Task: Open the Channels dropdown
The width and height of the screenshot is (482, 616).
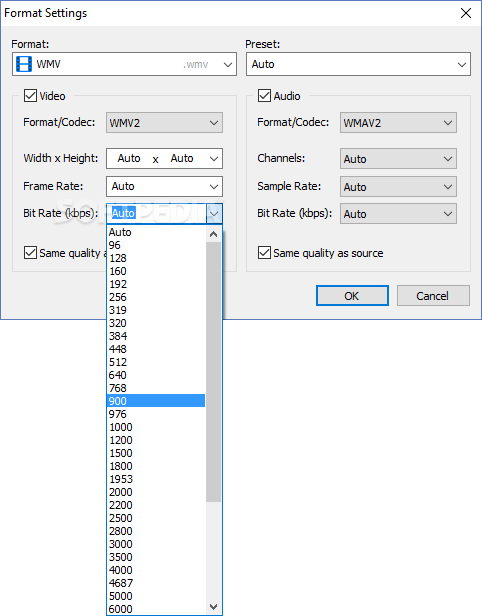Action: pos(398,158)
